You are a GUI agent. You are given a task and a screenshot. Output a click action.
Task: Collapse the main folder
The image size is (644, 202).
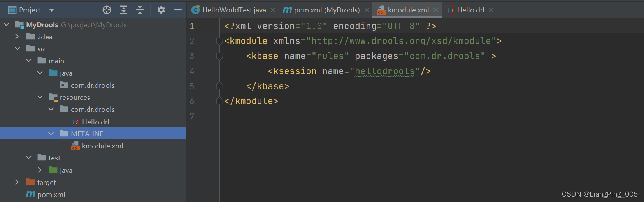pos(28,61)
